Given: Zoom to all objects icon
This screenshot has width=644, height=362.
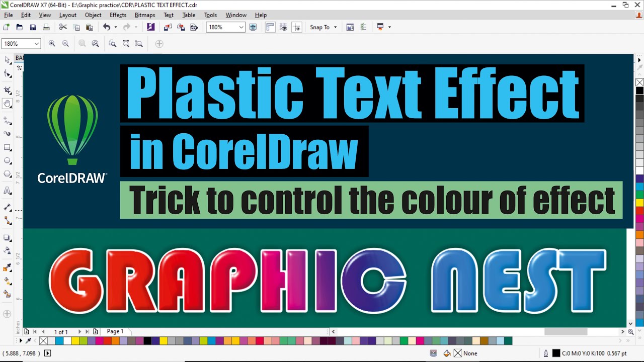Looking at the screenshot, I should (x=96, y=44).
